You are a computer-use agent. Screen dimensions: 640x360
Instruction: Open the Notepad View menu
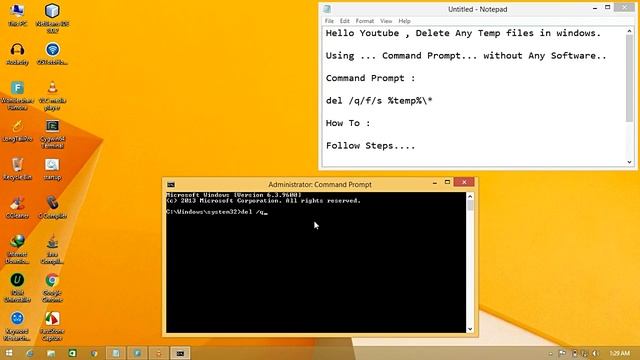click(386, 21)
